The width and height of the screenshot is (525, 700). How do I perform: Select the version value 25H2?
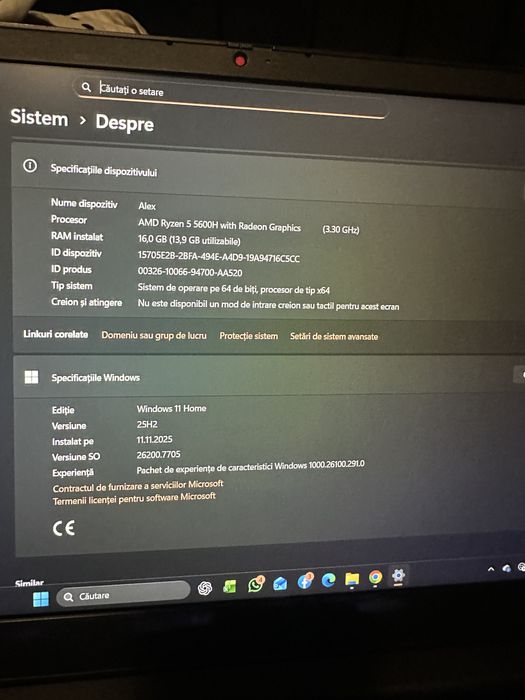[x=147, y=424]
